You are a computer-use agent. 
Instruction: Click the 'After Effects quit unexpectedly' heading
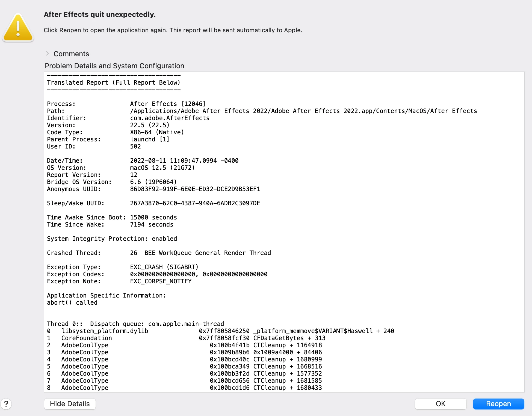tap(100, 14)
